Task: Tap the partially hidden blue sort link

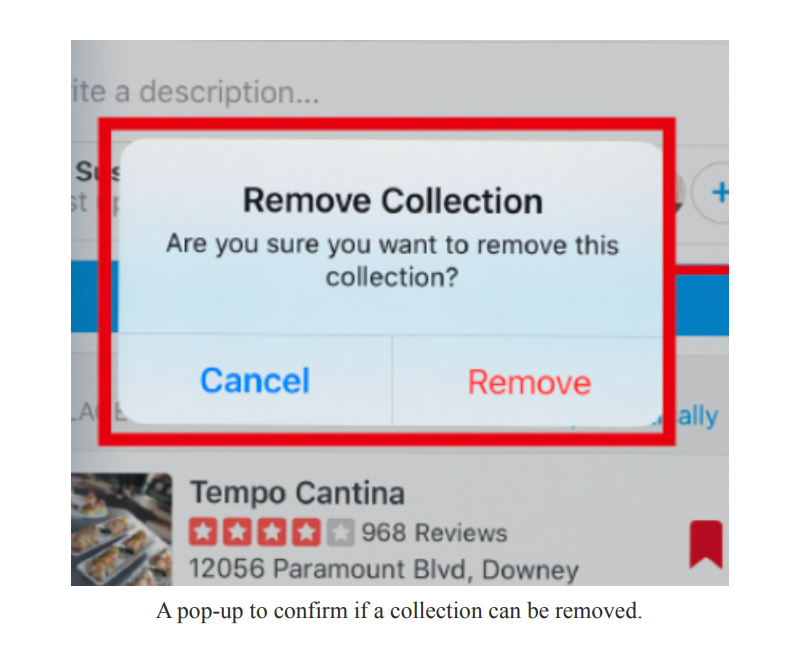Action: tap(698, 416)
